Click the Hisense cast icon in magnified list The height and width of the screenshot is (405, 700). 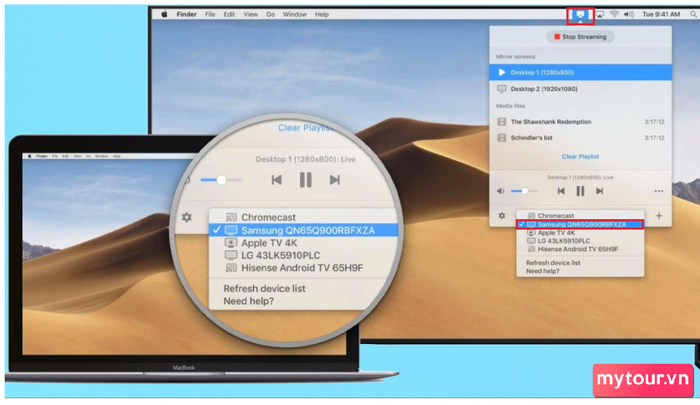[x=231, y=268]
